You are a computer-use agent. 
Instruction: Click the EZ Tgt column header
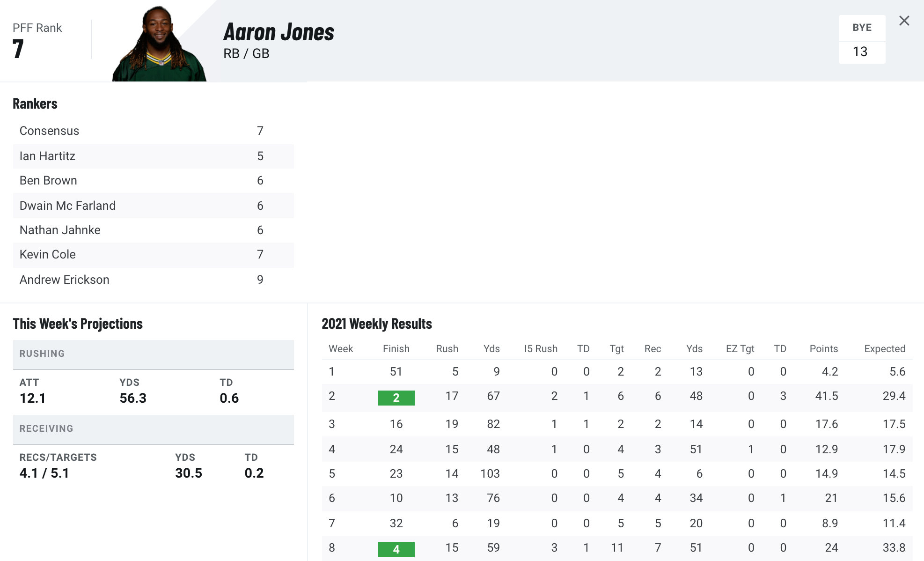(740, 349)
